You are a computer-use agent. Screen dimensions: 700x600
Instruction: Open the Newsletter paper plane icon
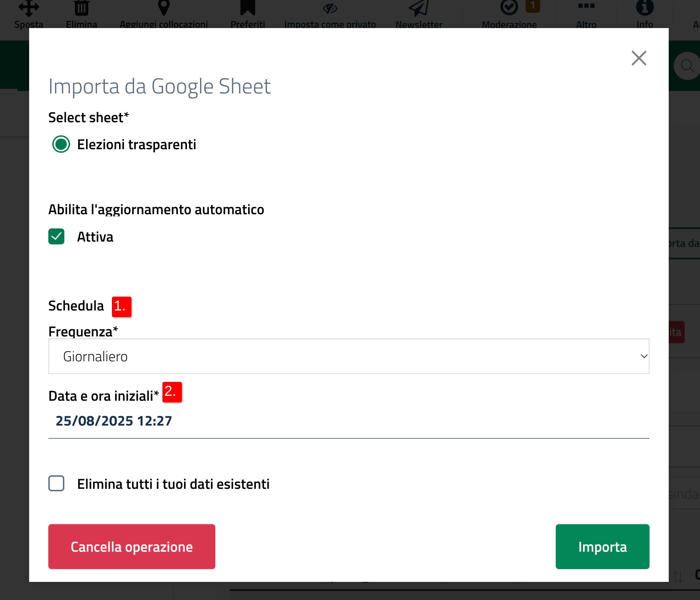419,8
